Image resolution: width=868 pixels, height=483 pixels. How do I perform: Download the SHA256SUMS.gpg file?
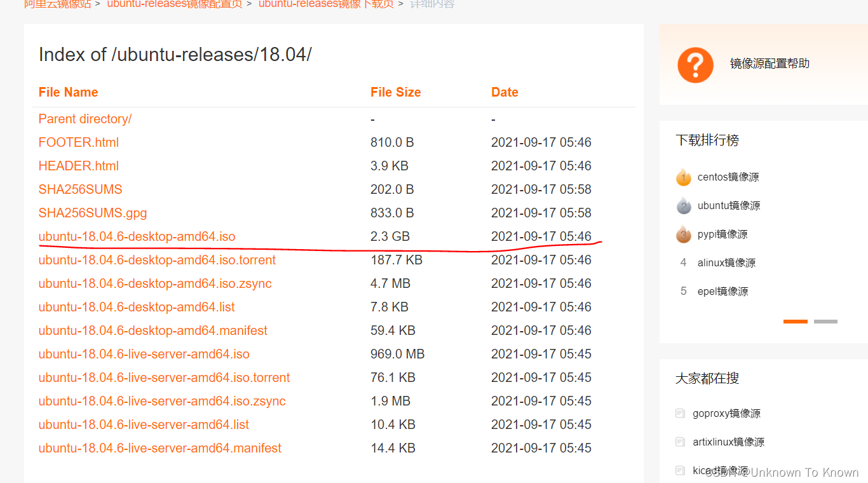click(93, 213)
